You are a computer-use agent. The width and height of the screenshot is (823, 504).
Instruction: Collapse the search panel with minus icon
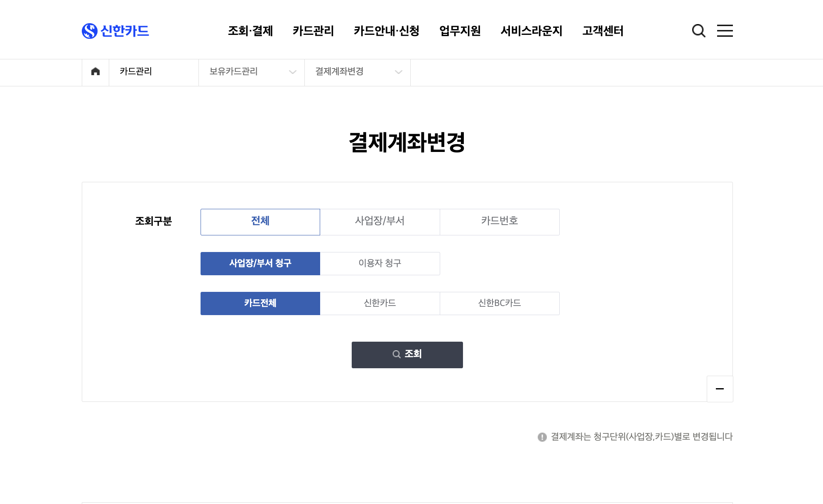[x=720, y=389]
